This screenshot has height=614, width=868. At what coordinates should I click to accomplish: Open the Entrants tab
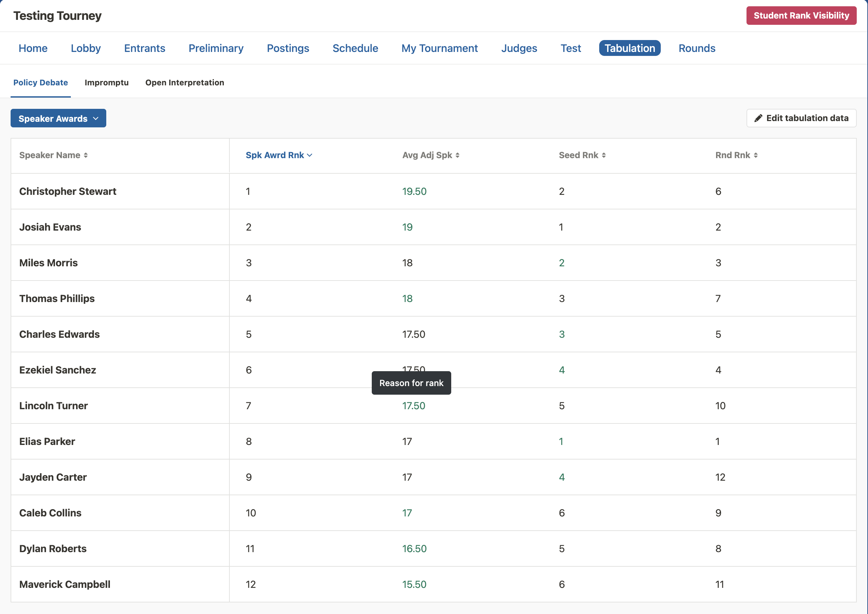coord(145,48)
